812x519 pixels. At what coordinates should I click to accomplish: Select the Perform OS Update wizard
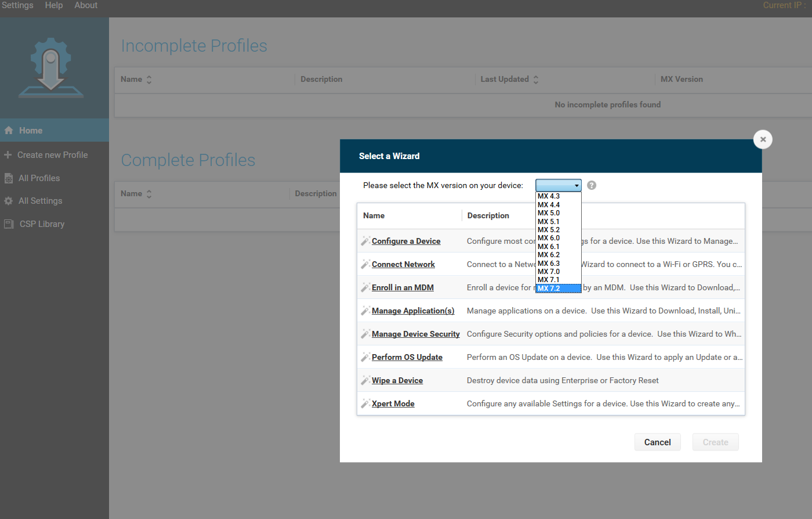click(407, 357)
